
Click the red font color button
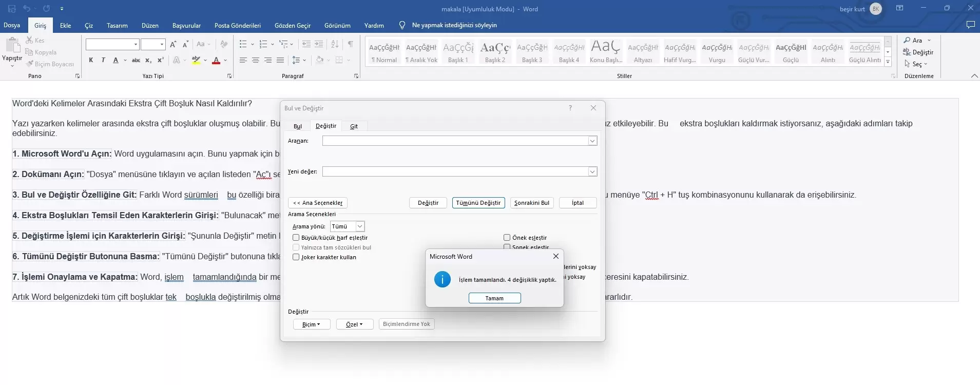pos(216,60)
